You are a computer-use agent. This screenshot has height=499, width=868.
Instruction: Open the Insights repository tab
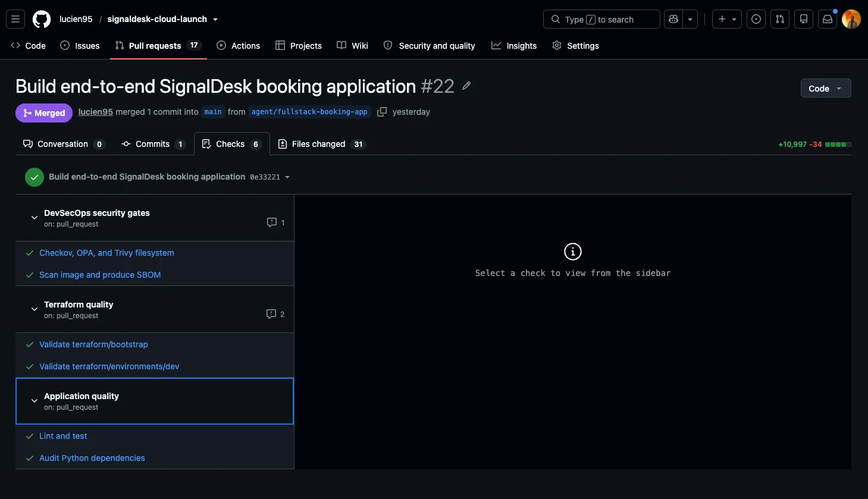click(514, 46)
